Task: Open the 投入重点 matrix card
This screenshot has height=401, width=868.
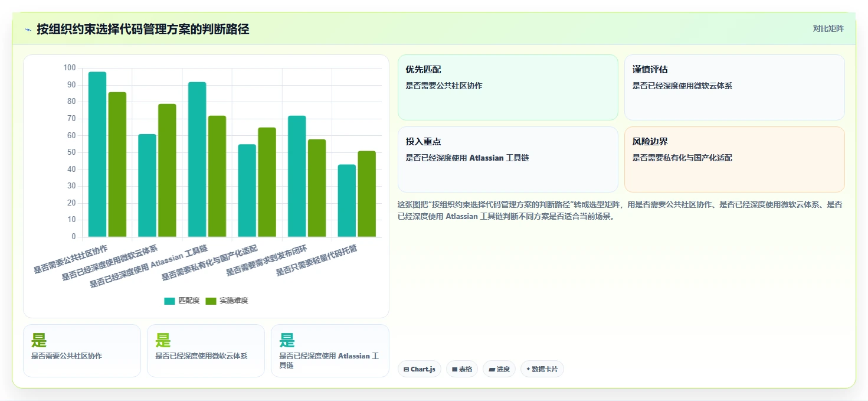Action: [x=508, y=159]
